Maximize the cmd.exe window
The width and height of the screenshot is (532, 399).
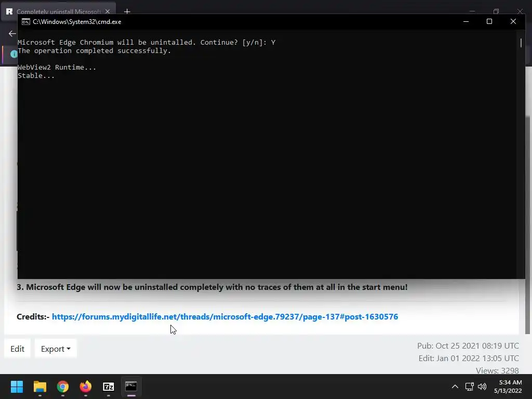[x=489, y=21]
